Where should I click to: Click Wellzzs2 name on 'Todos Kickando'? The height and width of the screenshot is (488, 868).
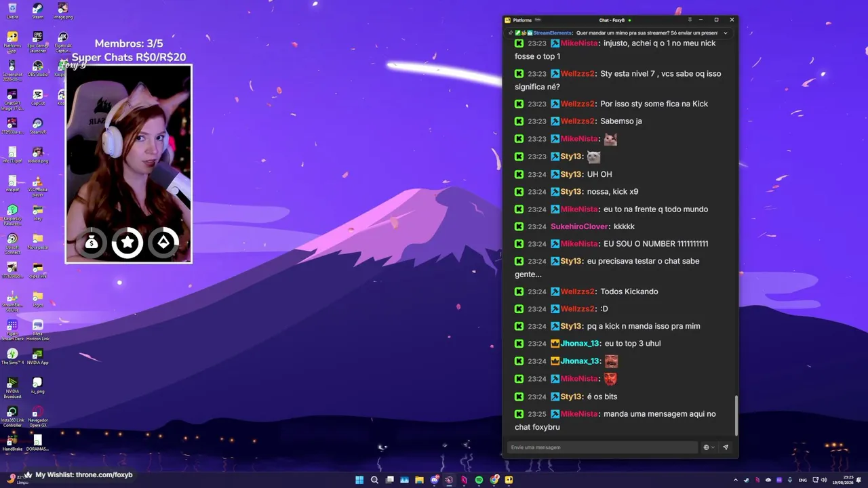578,291
